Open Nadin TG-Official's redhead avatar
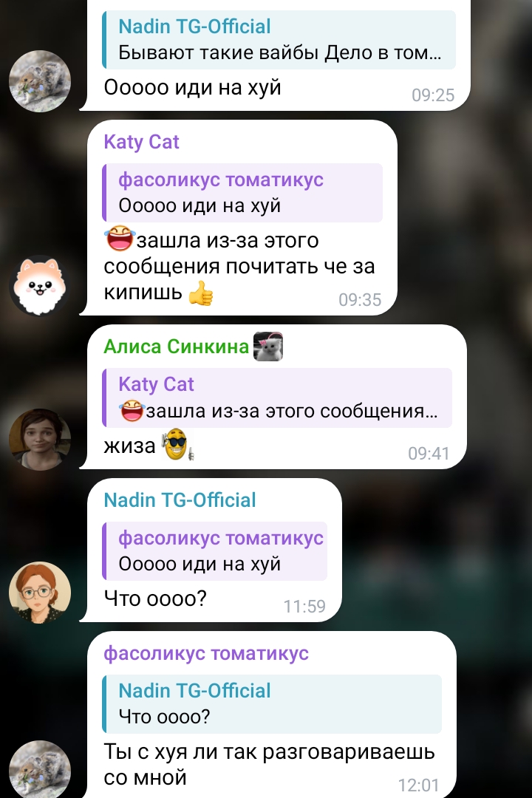Screen dimensions: 532x798 40,592
